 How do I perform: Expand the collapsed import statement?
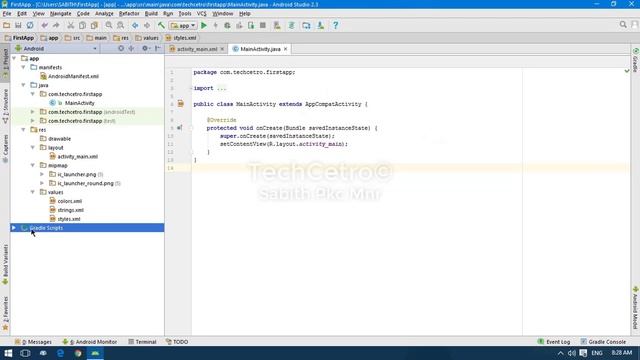click(222, 88)
